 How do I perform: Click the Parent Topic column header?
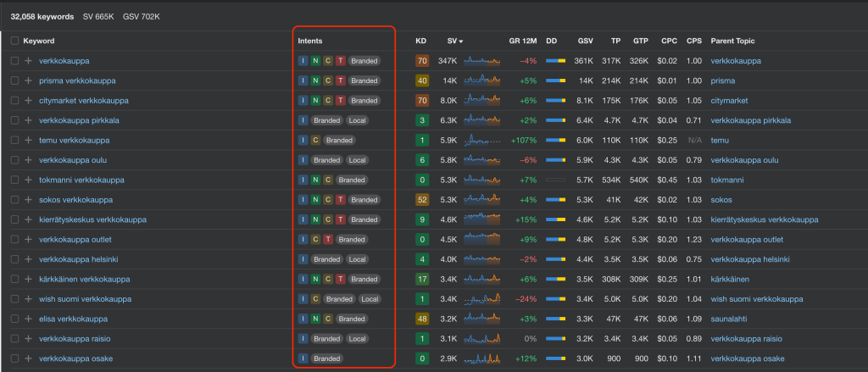[732, 41]
